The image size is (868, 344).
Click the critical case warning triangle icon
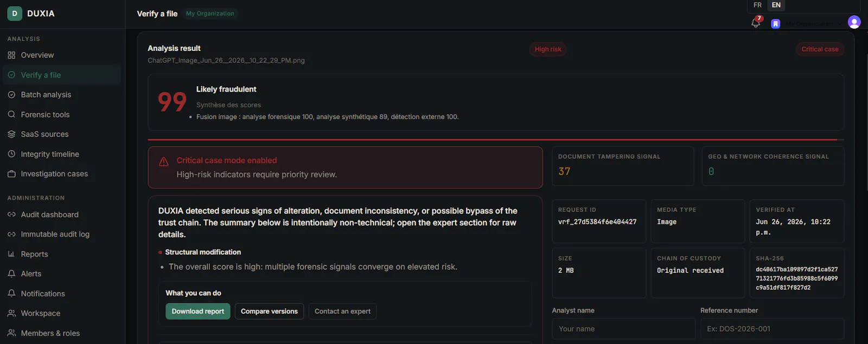(x=163, y=161)
